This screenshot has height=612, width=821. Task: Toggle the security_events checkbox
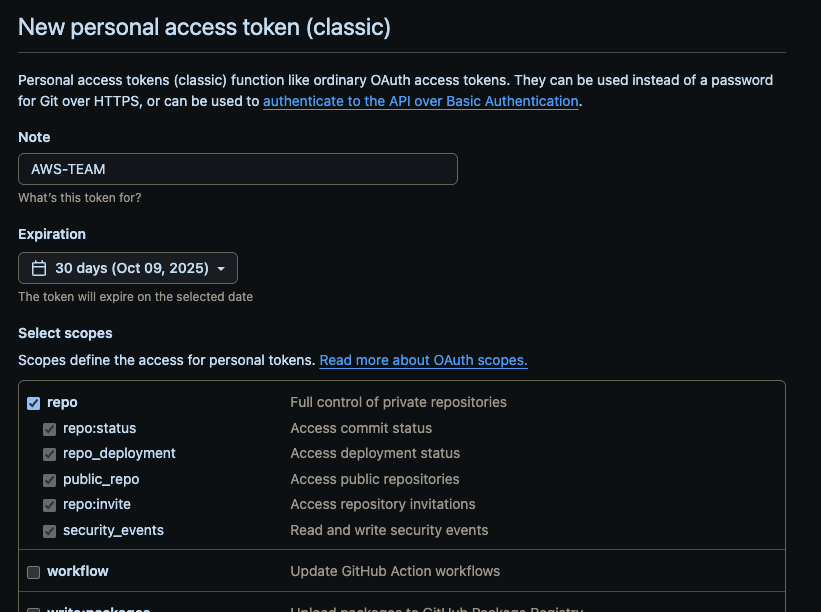pyautogui.click(x=50, y=531)
